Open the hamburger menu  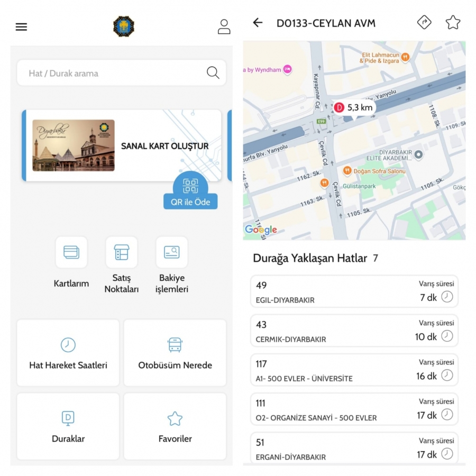point(21,27)
